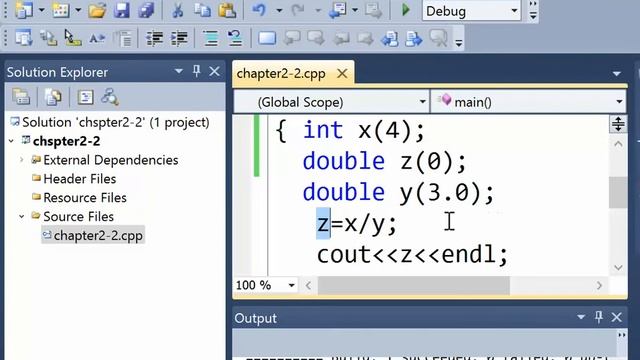Click the horizontal scroll right arrow
Screen dimensions: 640x360
[599, 285]
